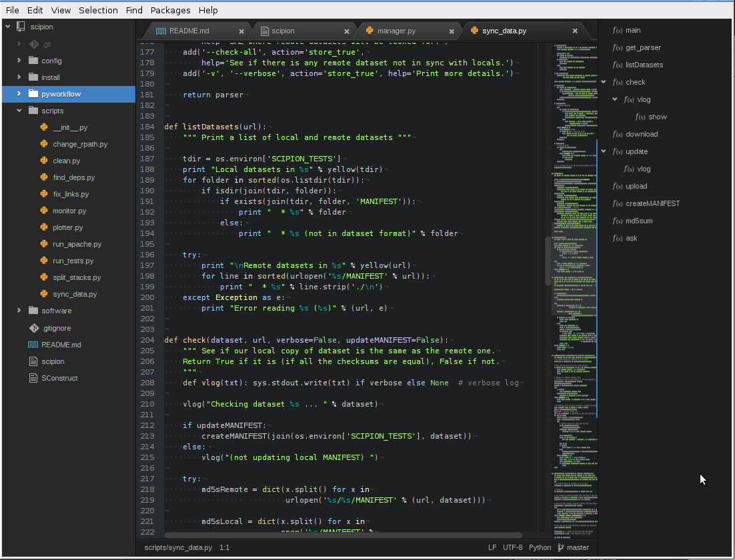
Task: Click the f(x) icon beside main symbol
Action: coord(617,30)
